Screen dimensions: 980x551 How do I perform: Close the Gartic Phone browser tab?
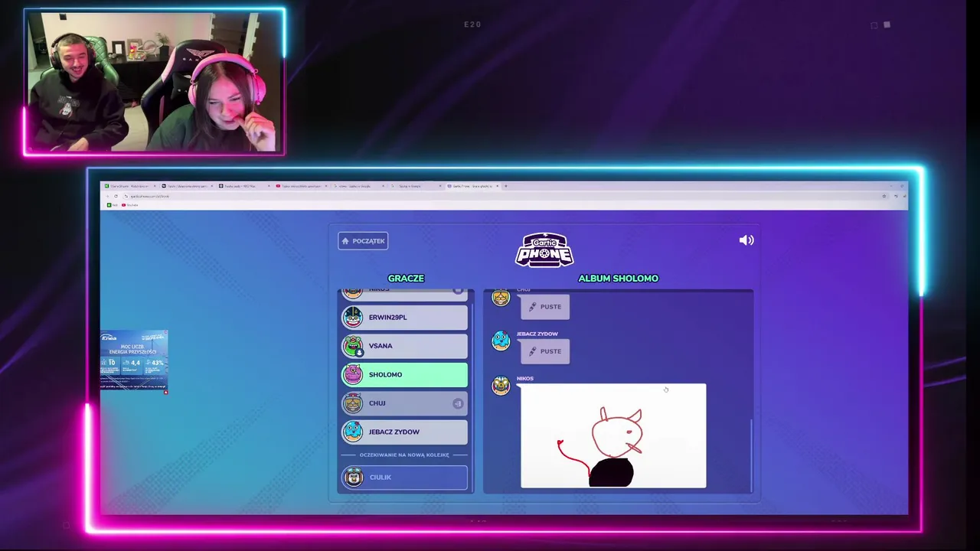(498, 186)
